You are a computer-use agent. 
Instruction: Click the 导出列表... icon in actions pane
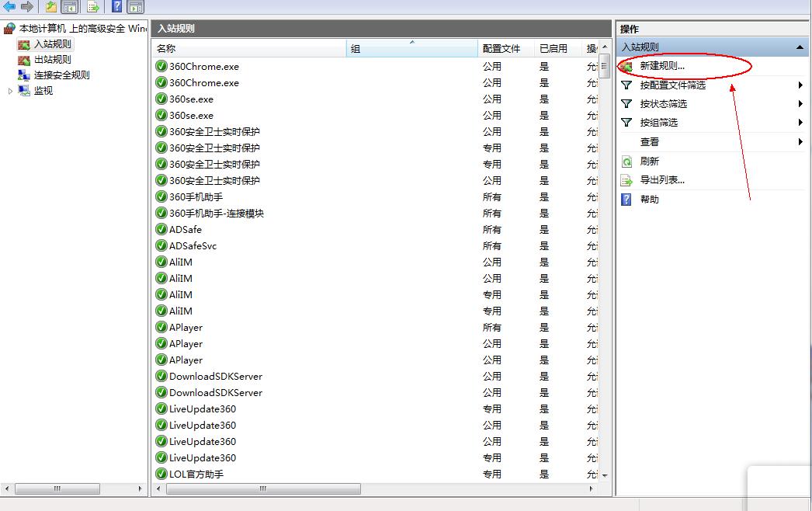626,180
